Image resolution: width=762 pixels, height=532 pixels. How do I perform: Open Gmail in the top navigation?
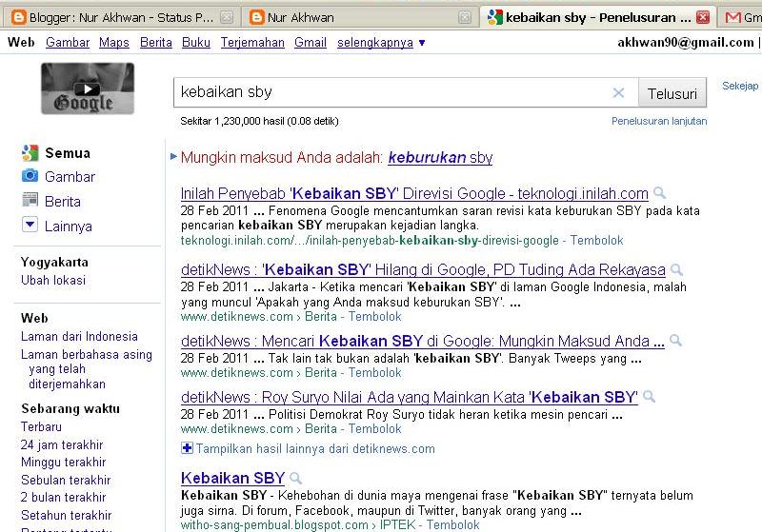click(x=311, y=43)
